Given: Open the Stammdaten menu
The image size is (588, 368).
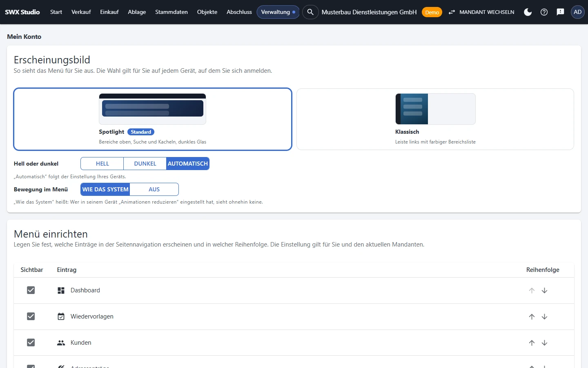Looking at the screenshot, I should (171, 12).
